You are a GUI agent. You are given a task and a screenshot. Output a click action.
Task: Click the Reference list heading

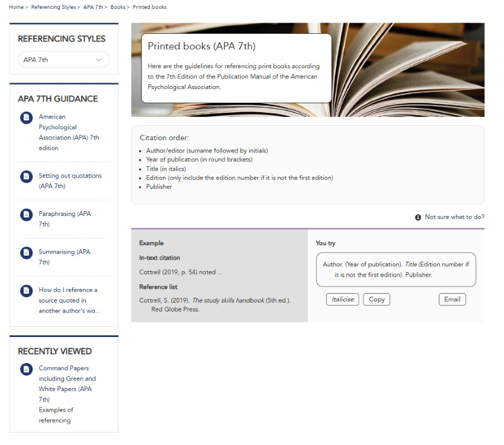coord(158,287)
